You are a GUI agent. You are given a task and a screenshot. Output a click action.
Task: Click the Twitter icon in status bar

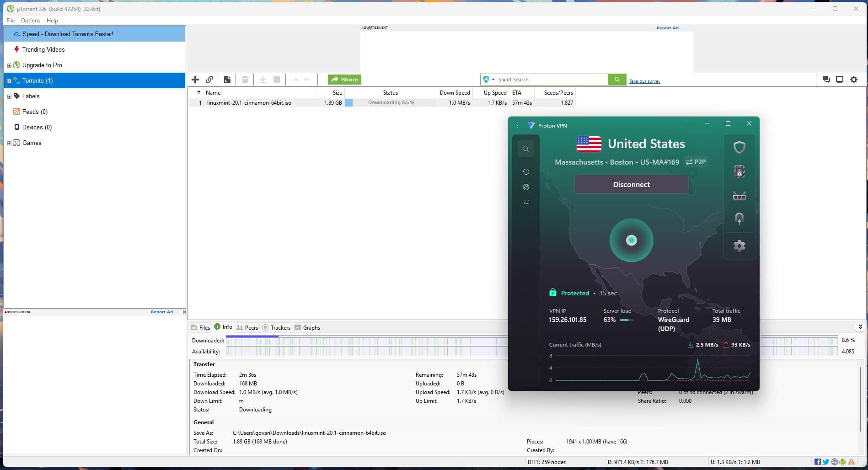click(x=826, y=462)
